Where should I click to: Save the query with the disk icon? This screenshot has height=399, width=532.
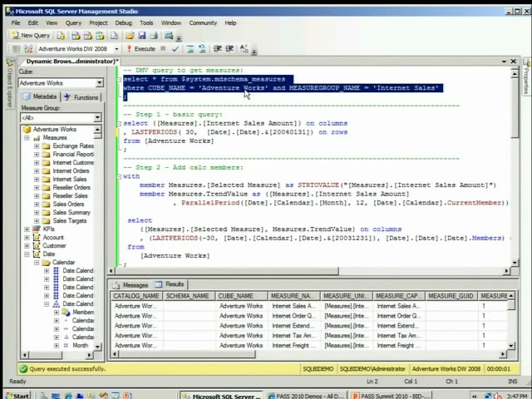[x=142, y=35]
